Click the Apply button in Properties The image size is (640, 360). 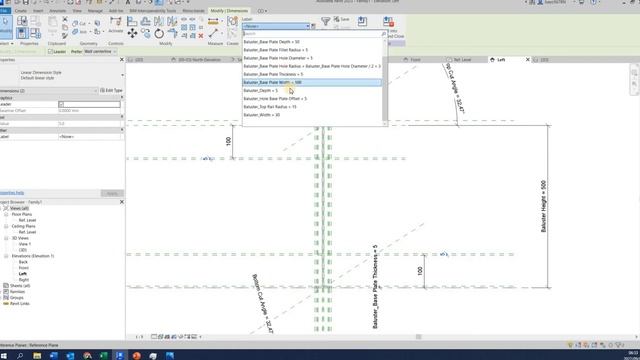112,193
